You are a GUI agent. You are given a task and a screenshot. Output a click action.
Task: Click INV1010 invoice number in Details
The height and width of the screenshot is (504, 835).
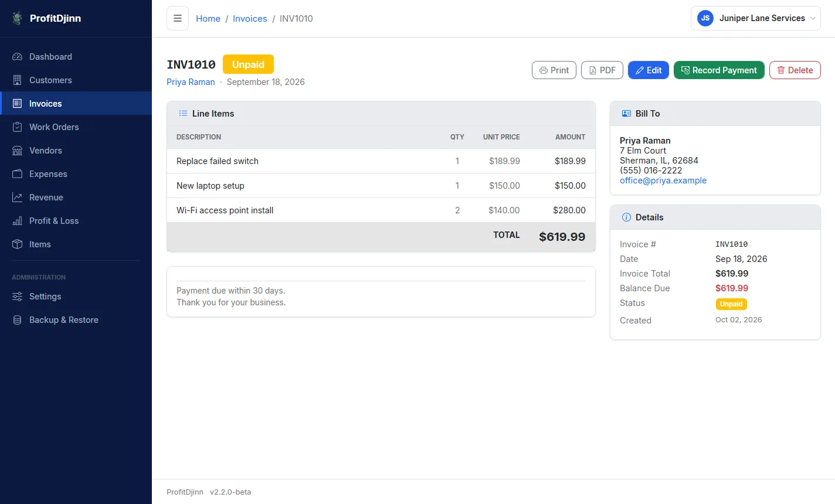[x=732, y=244]
